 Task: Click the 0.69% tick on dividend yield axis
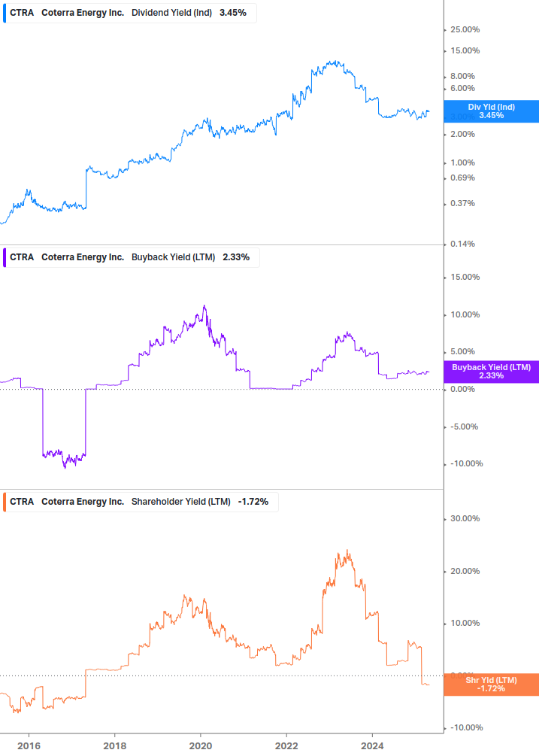click(462, 178)
